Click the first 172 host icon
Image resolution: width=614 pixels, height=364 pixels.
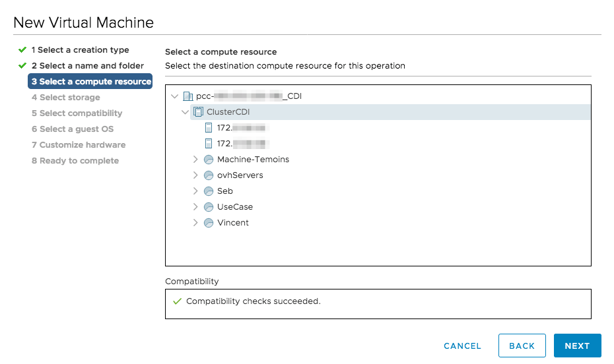209,128
